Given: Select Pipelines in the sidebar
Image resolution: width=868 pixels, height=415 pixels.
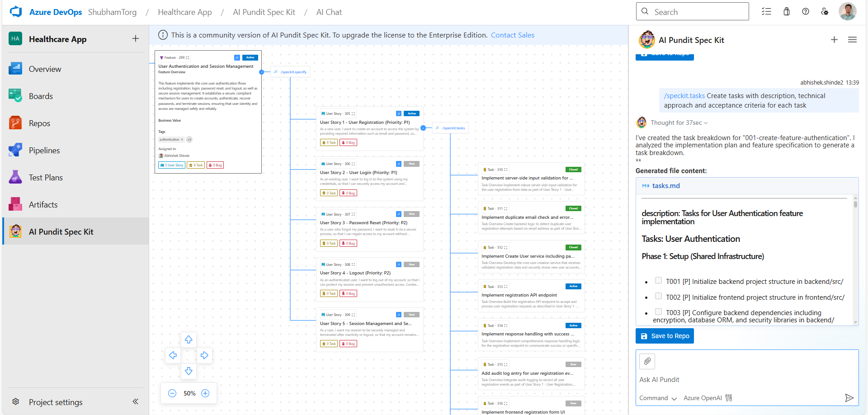Looking at the screenshot, I should pos(44,150).
